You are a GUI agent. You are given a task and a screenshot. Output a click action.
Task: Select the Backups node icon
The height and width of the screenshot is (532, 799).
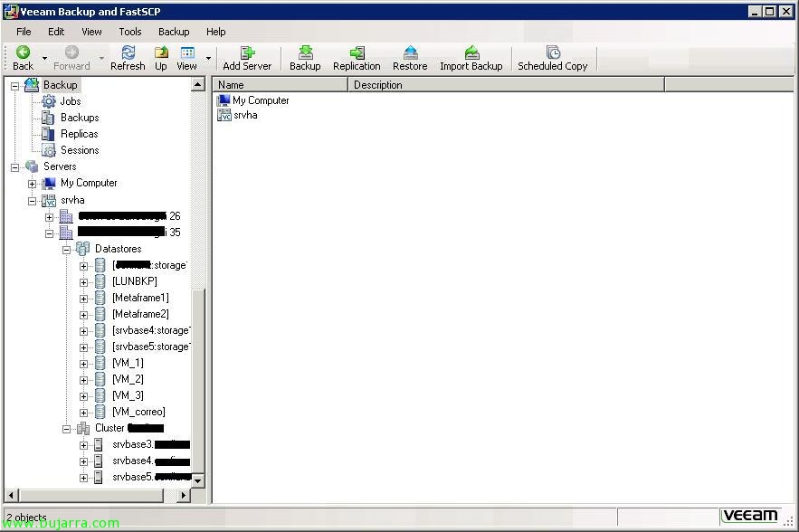pos(48,118)
